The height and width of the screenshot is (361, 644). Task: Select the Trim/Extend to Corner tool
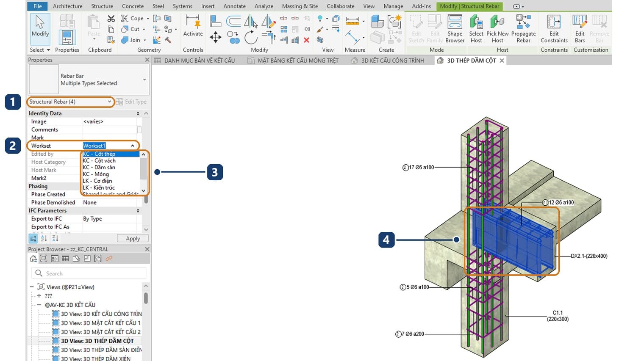coord(269,38)
